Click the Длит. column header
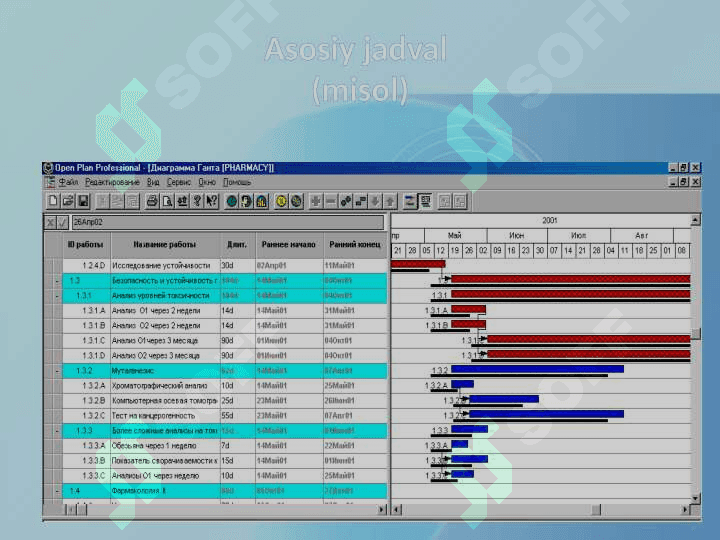 point(237,244)
